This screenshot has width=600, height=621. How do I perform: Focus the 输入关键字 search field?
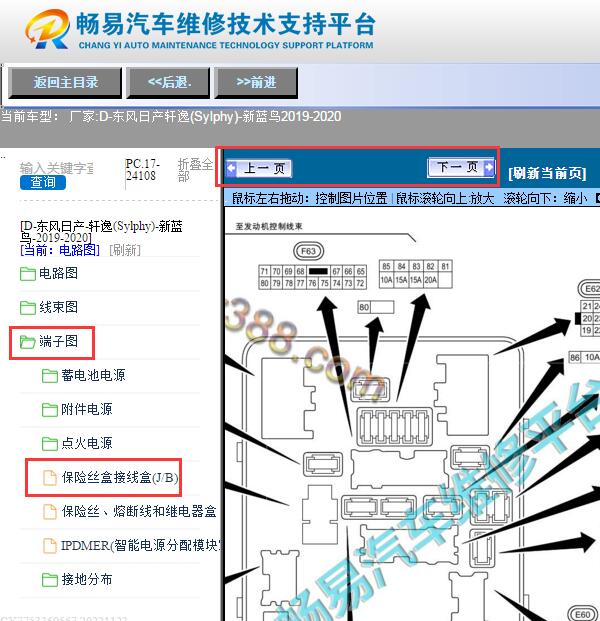[56, 168]
